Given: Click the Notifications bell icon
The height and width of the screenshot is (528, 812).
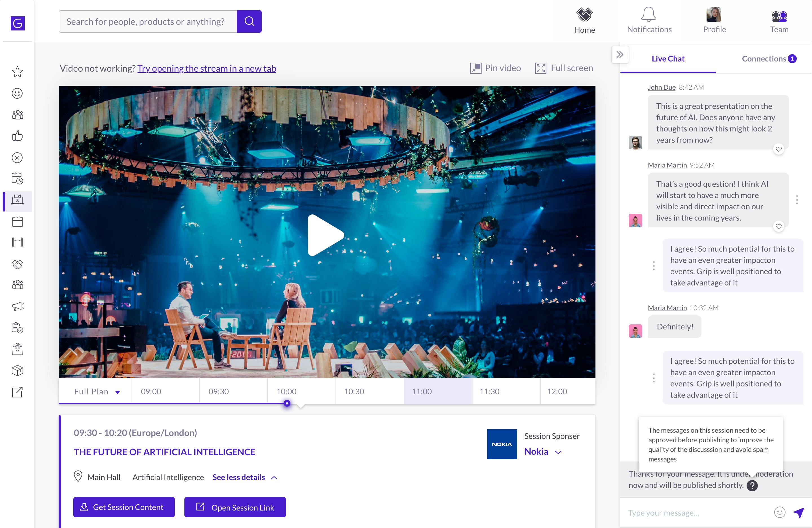Looking at the screenshot, I should pos(648,15).
